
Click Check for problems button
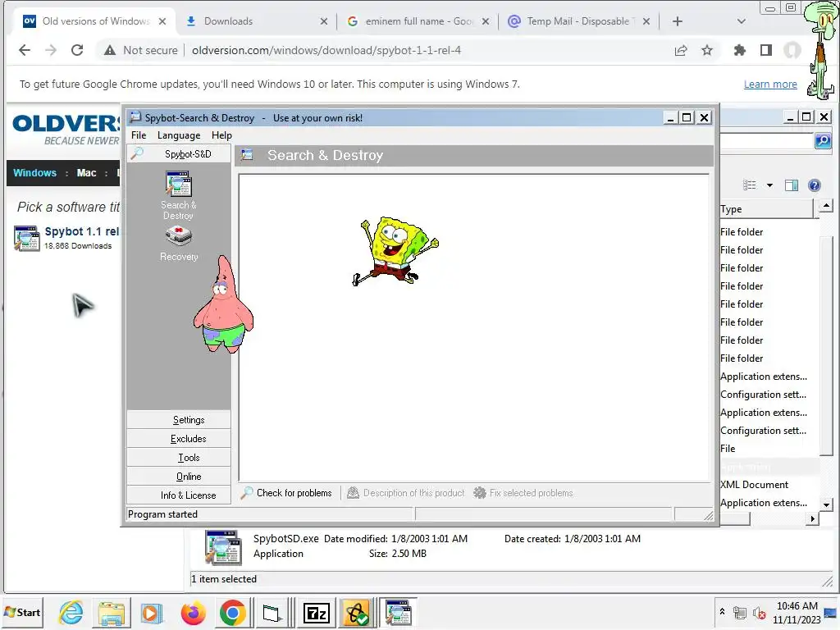pos(286,493)
